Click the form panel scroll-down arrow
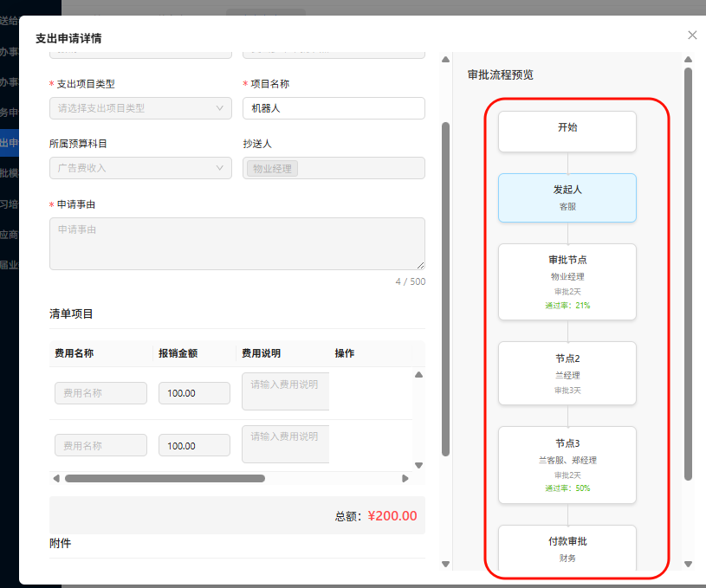 point(446,564)
